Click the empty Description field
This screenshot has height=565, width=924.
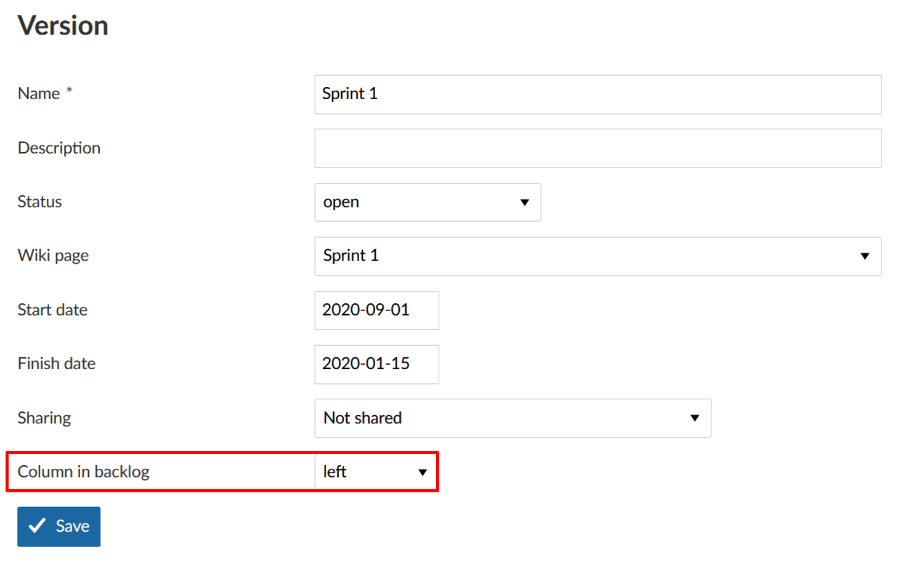click(598, 148)
